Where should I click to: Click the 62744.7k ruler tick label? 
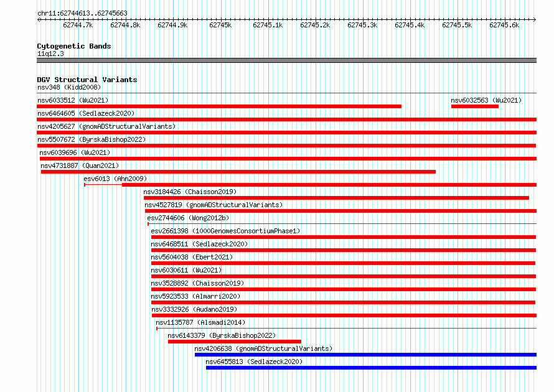[78, 25]
